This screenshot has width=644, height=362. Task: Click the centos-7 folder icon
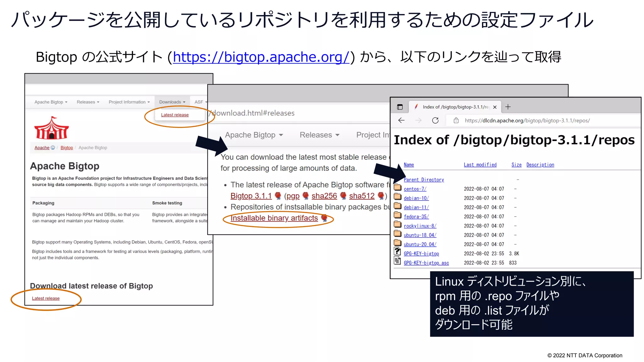coord(397,188)
